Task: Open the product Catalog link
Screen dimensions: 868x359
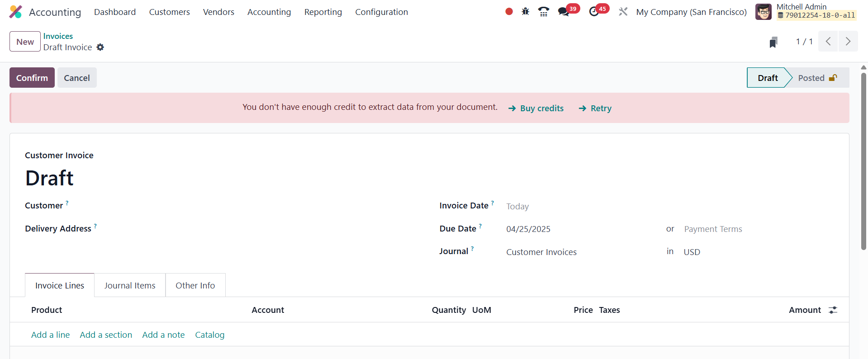Action: point(210,335)
